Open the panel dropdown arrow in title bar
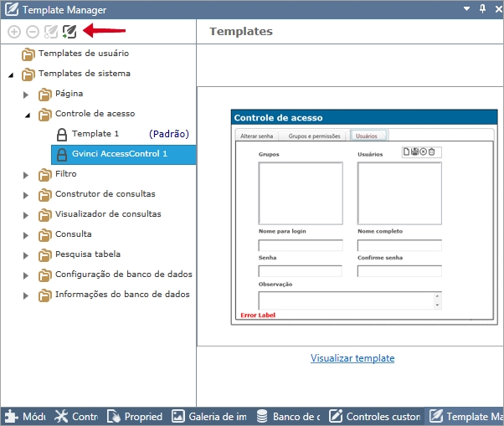504x426 pixels. click(x=467, y=8)
